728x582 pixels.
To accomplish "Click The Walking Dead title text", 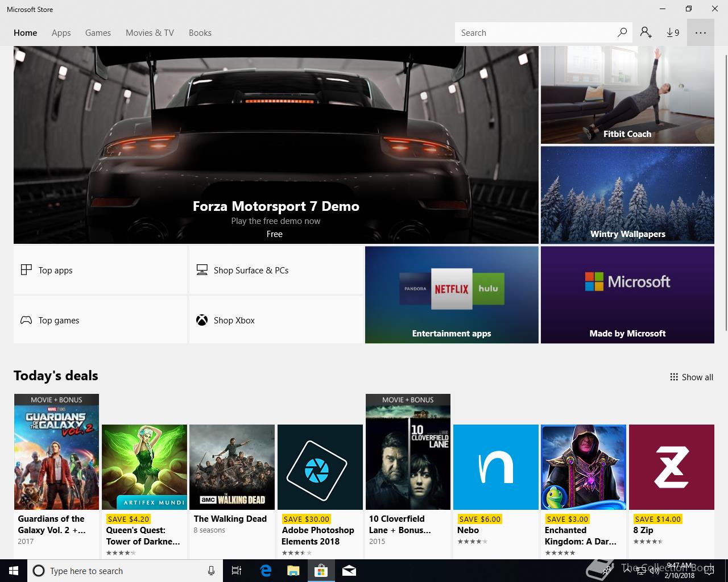I will (x=230, y=518).
